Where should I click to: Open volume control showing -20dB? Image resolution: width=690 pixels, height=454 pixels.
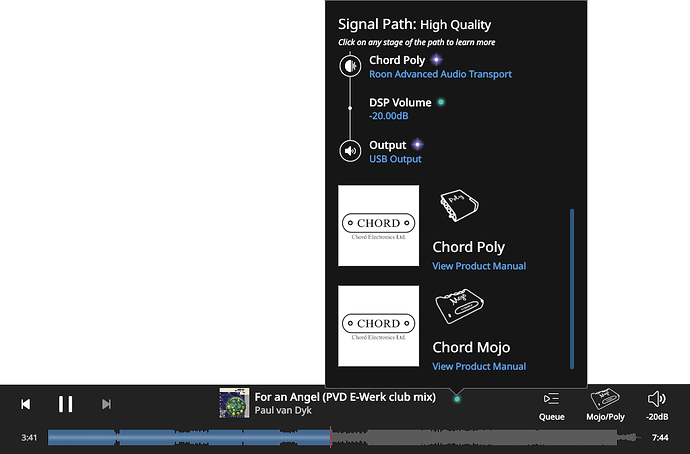click(x=657, y=406)
